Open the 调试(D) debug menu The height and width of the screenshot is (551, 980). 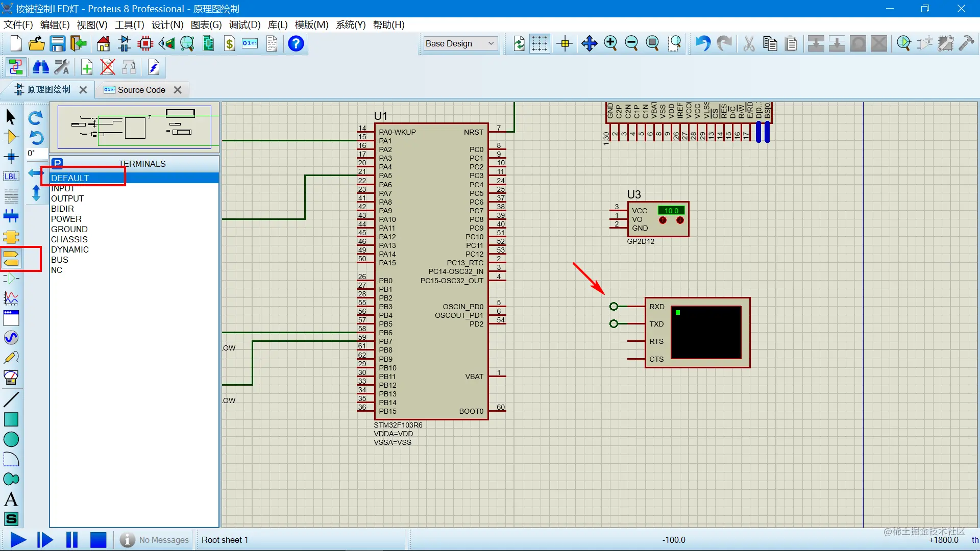(x=244, y=24)
